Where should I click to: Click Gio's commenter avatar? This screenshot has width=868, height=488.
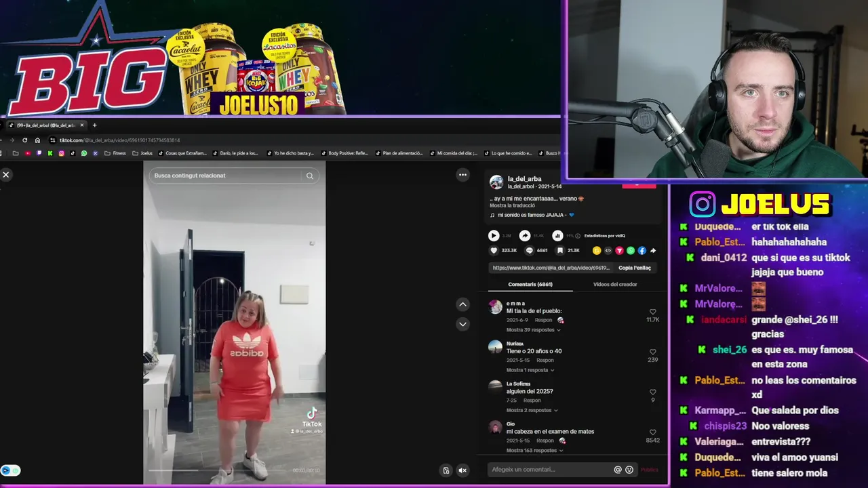coord(496,427)
